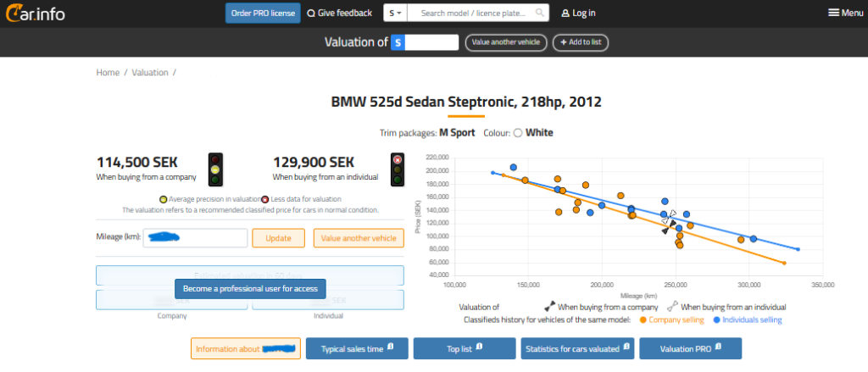Click the Update mileage button
Screen dimensions: 868x372
coord(278,238)
